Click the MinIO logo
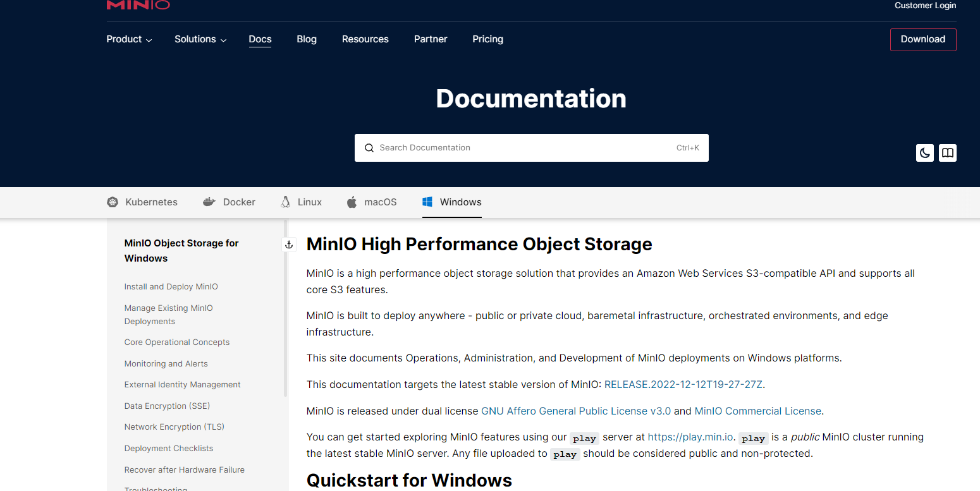 [x=138, y=4]
